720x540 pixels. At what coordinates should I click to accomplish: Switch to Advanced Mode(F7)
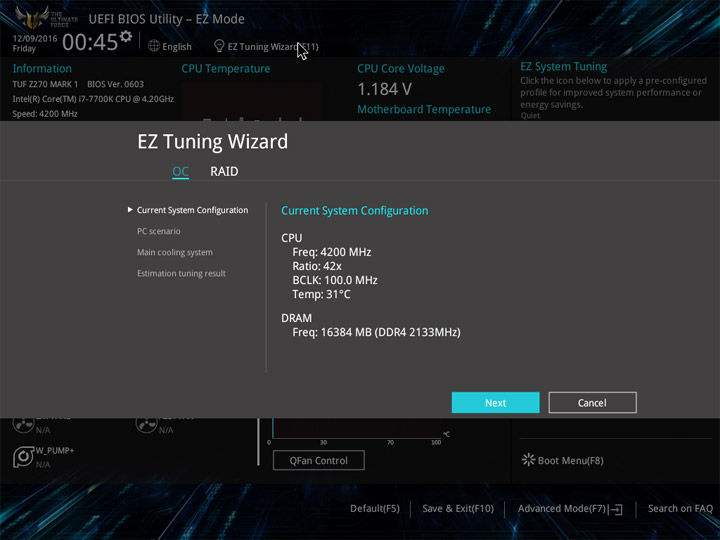(562, 508)
